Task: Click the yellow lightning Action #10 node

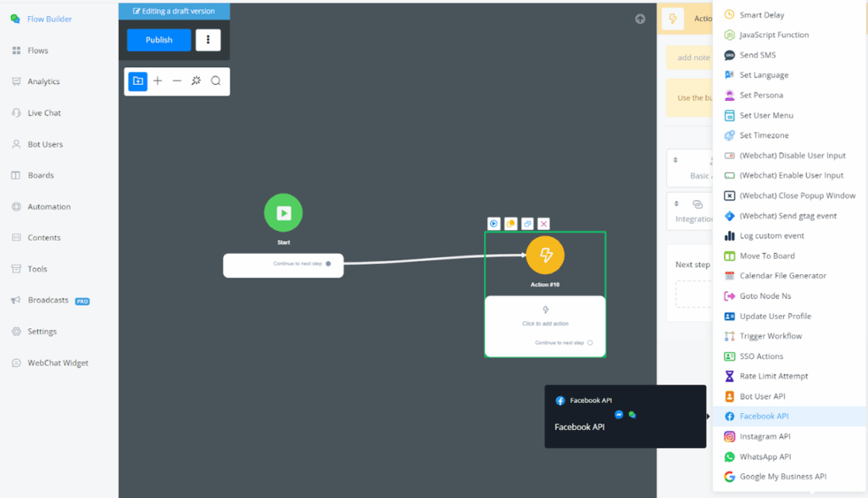Action: [x=545, y=255]
